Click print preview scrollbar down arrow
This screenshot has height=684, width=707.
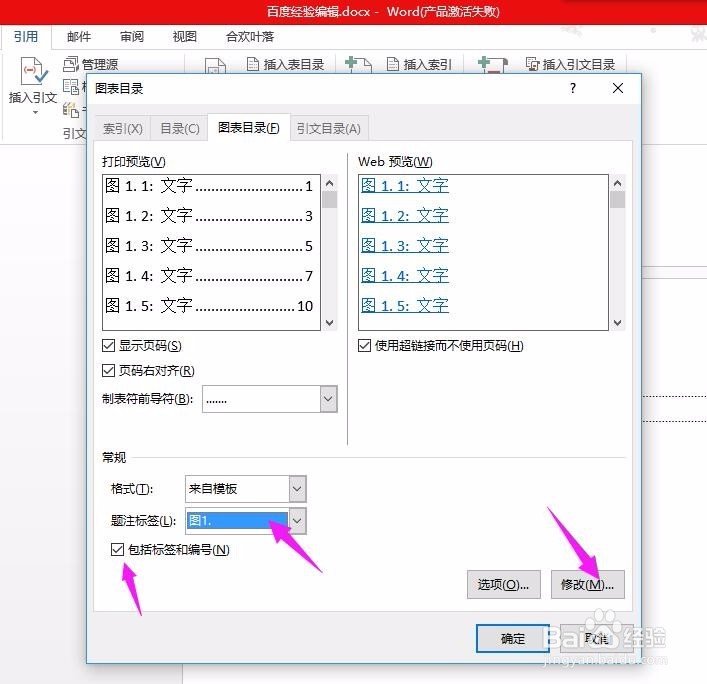pos(330,323)
